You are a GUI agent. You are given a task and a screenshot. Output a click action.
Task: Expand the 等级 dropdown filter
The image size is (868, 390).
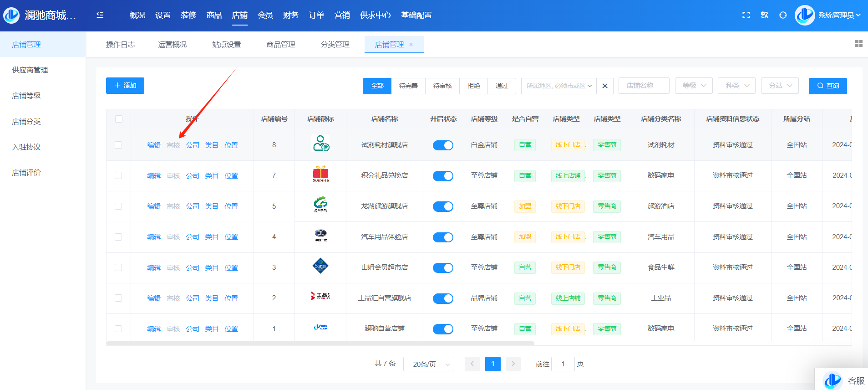coord(694,86)
